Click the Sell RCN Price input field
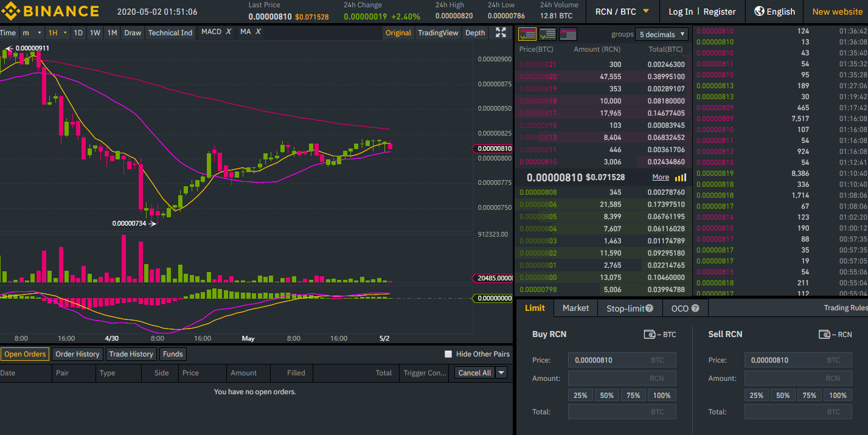Screen dimensions: 868x435 click(785, 360)
